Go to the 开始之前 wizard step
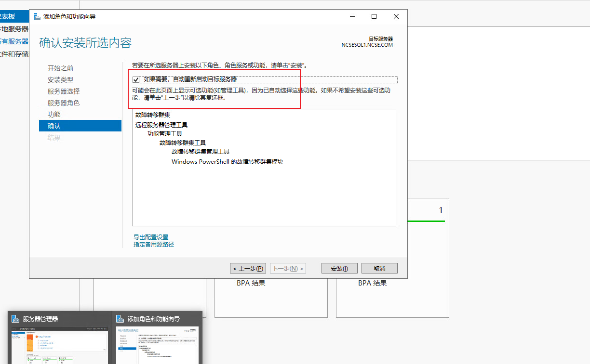The height and width of the screenshot is (364, 590). coord(60,68)
